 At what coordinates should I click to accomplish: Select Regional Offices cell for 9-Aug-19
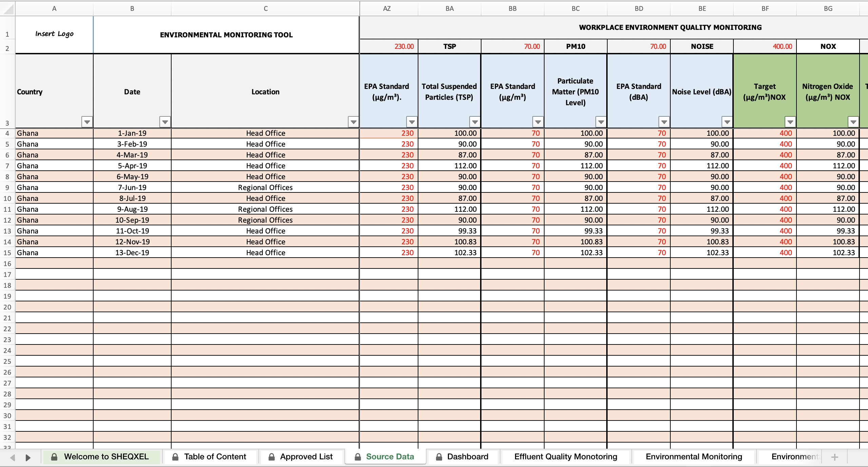265,209
